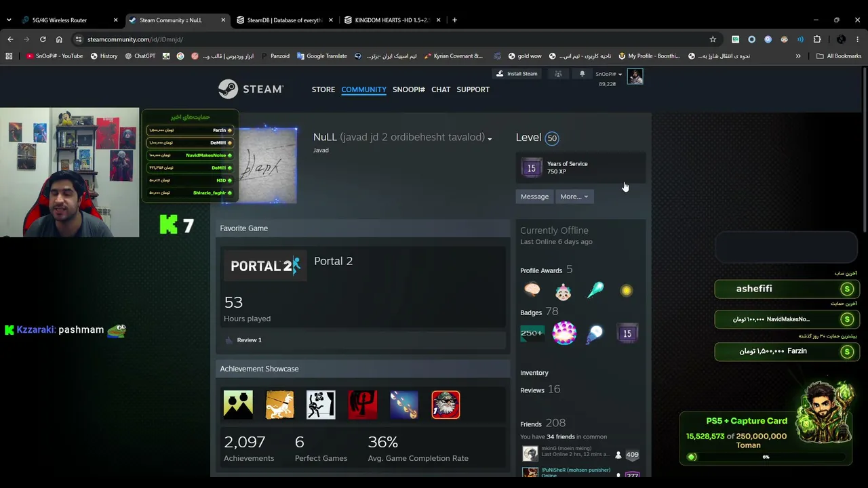Click the teal comet profile award
868x488 pixels.
[595, 290]
